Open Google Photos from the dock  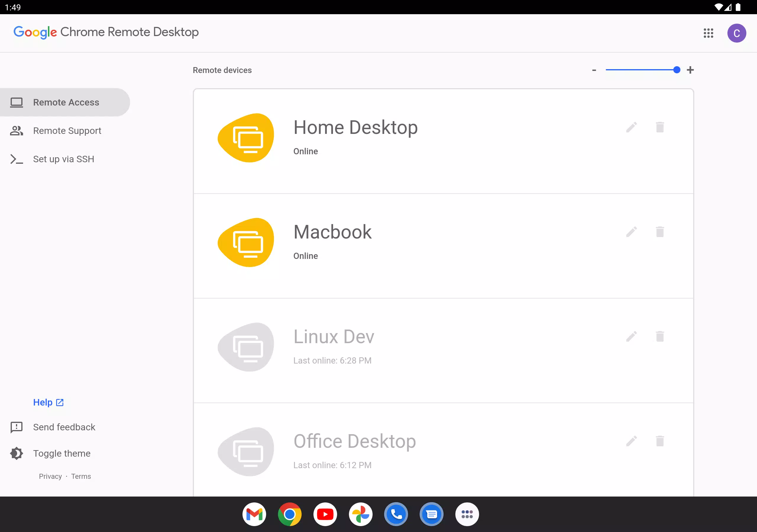(361, 514)
